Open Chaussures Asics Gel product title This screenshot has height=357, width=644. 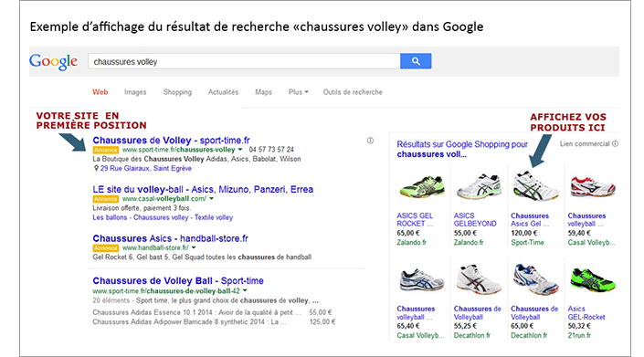(530, 219)
